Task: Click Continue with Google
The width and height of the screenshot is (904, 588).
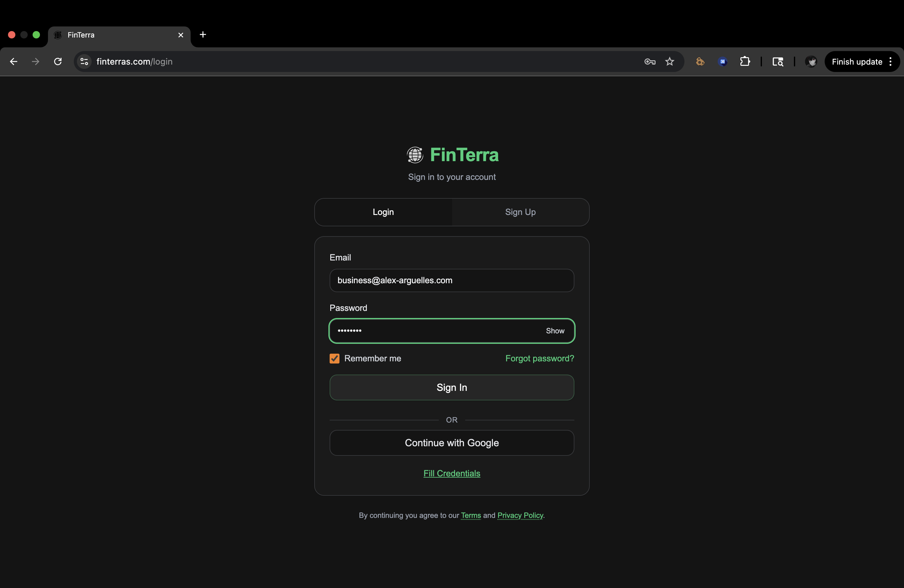Action: click(452, 443)
